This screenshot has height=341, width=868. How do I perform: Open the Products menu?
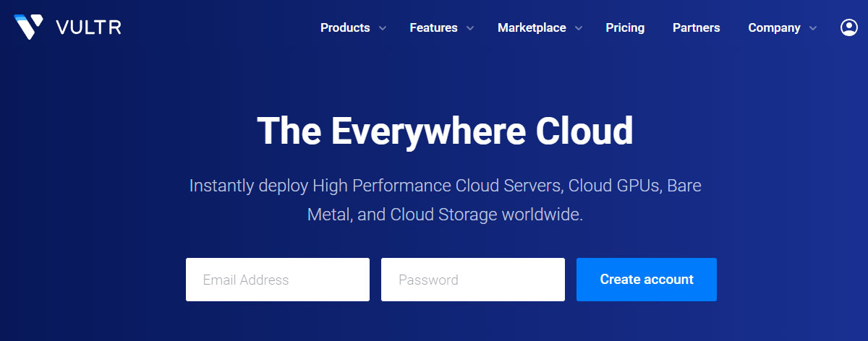(345, 28)
